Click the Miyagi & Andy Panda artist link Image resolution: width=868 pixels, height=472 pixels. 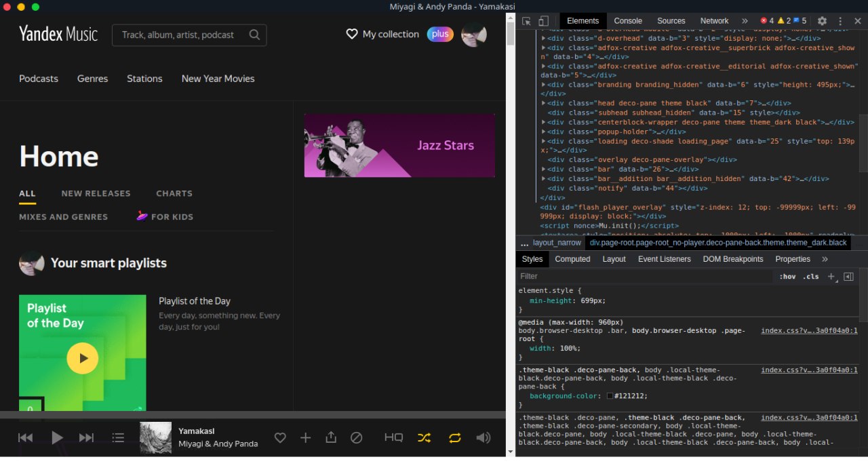(x=218, y=444)
